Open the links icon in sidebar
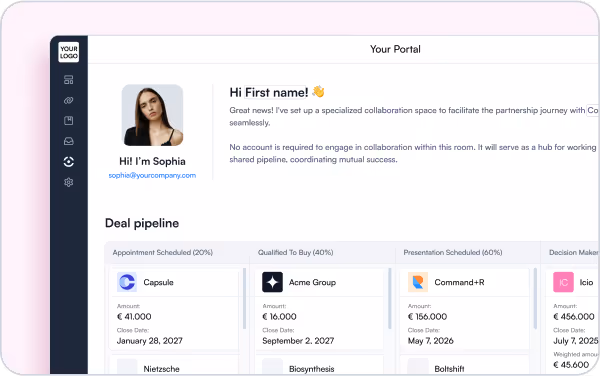Screen dimensions: 600x376 click(68, 101)
